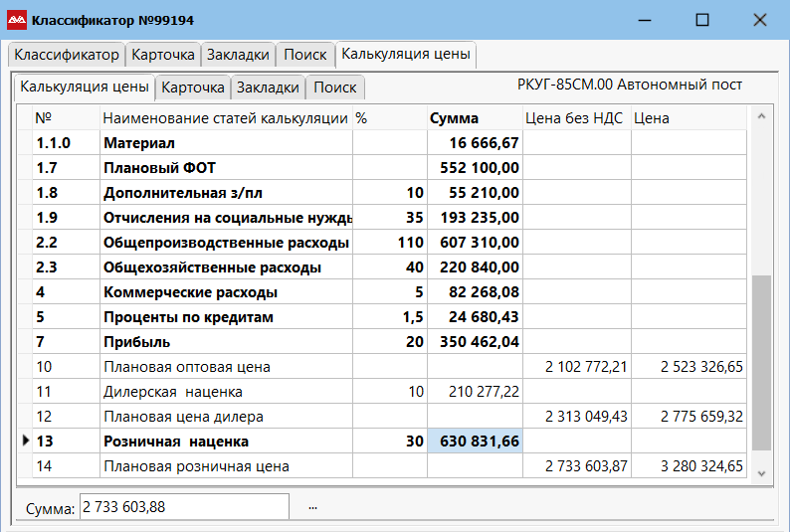The height and width of the screenshot is (532, 790).
Task: Click the row indicator arrow beside row 13
Action: tap(26, 442)
